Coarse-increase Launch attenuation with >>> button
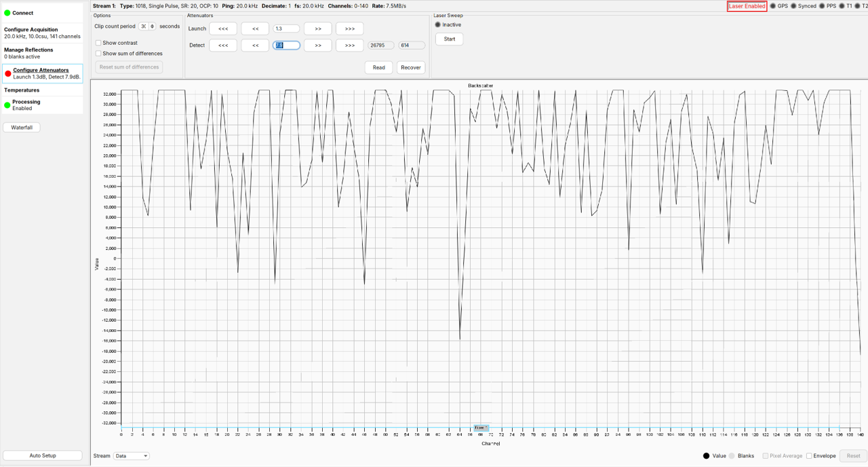Viewport: 868px width, 467px height. click(x=349, y=29)
